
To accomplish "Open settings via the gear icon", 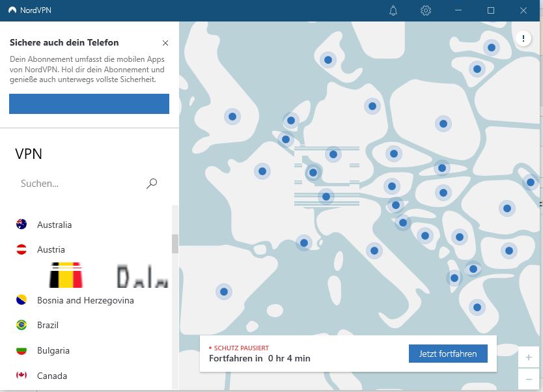I will [x=426, y=10].
